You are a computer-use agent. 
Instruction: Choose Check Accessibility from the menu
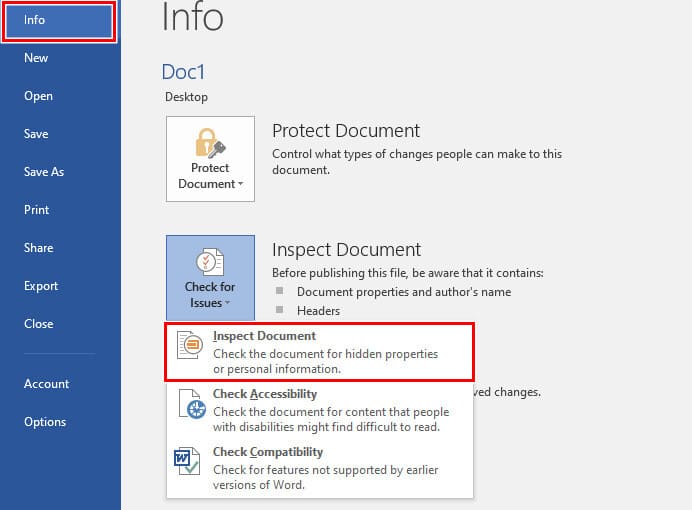[x=320, y=410]
